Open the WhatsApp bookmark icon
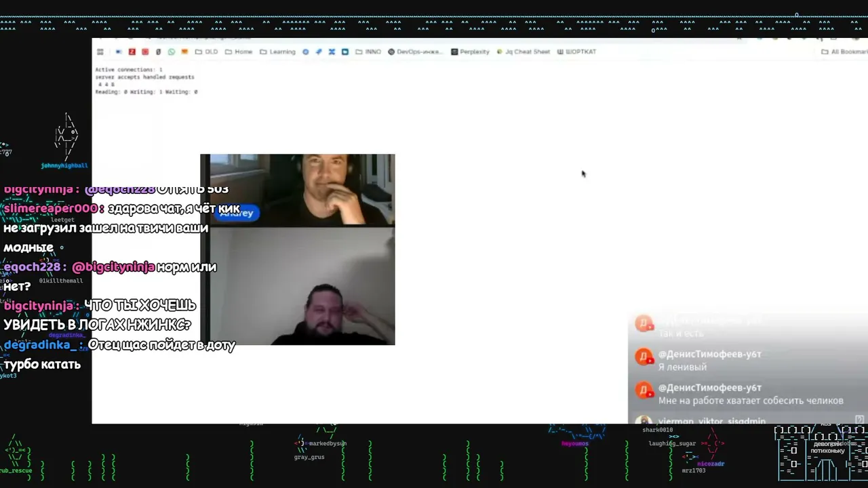This screenshot has width=868, height=488. point(172,52)
